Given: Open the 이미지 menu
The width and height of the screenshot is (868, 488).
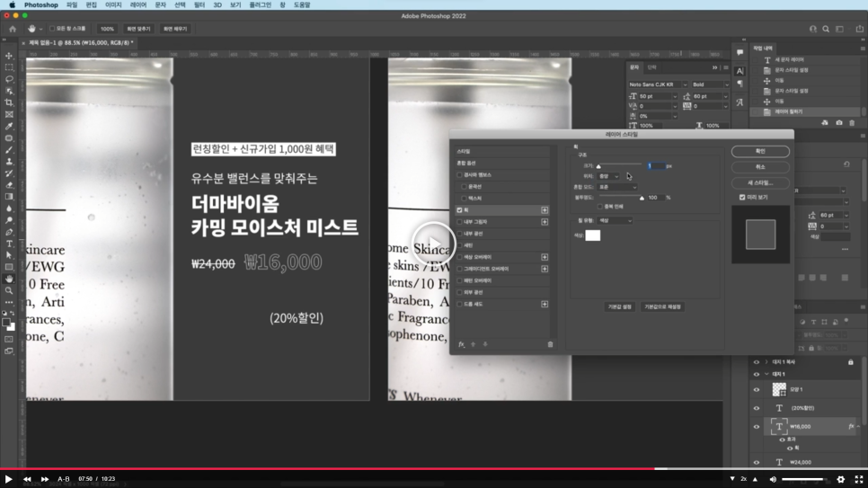Looking at the screenshot, I should click(113, 5).
